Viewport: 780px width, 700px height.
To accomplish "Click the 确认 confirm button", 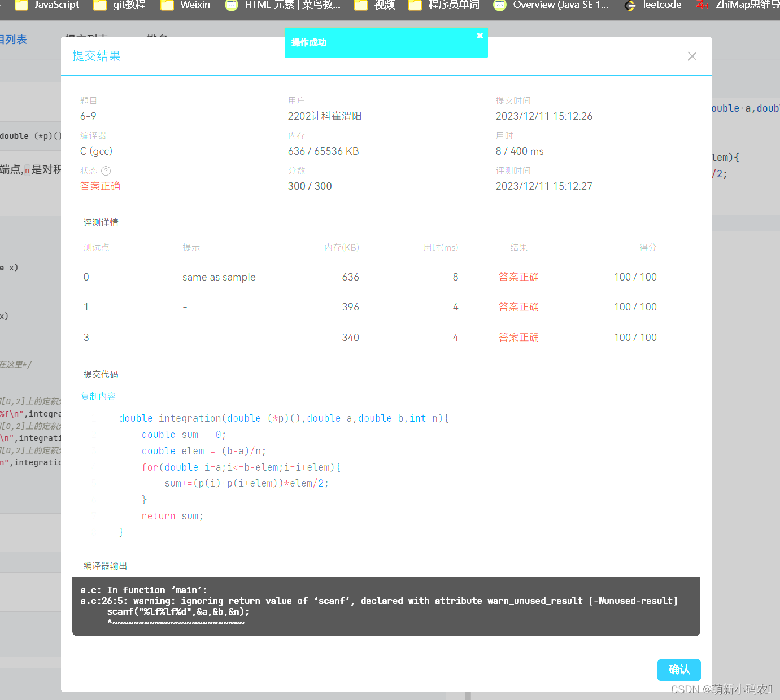I will point(679,670).
